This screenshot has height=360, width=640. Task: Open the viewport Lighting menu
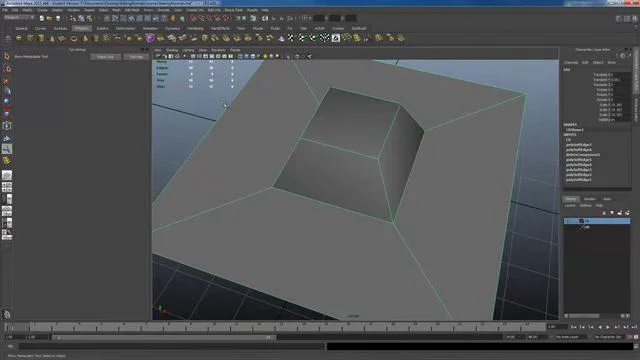(188, 50)
